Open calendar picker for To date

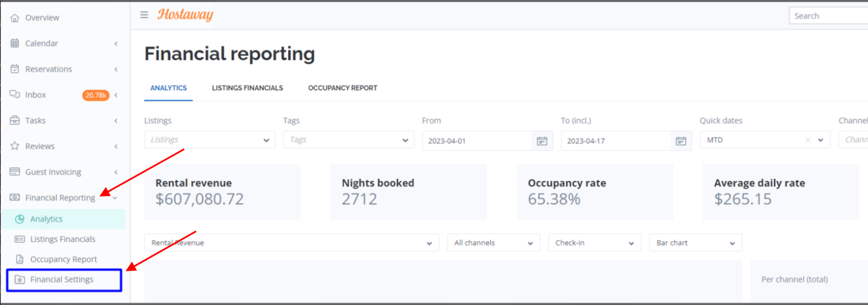[x=681, y=141]
